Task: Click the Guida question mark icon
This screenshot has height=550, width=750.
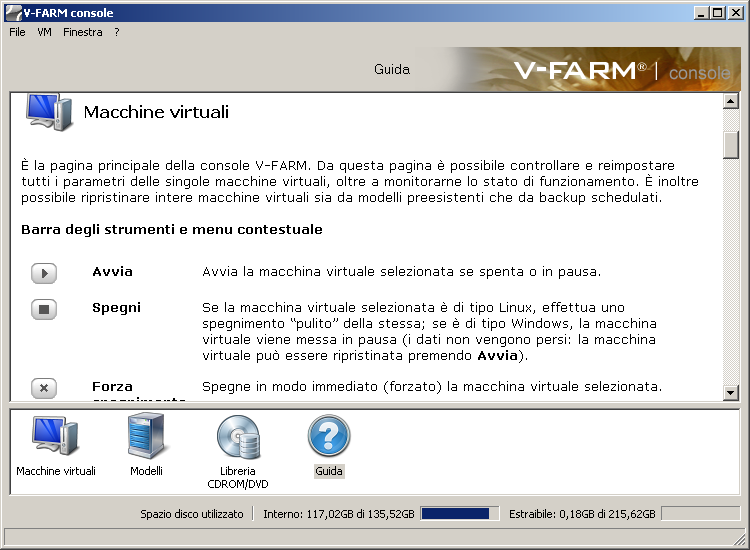Action: click(329, 436)
